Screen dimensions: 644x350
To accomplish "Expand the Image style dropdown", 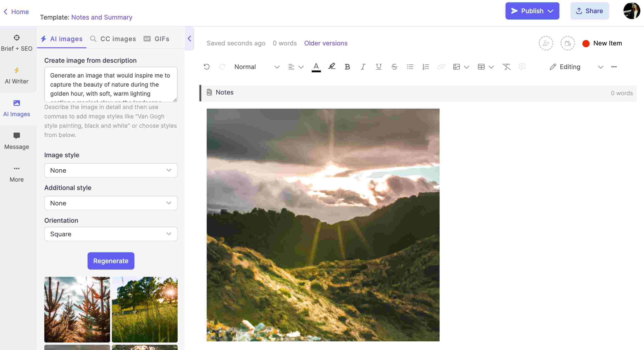I will click(110, 170).
